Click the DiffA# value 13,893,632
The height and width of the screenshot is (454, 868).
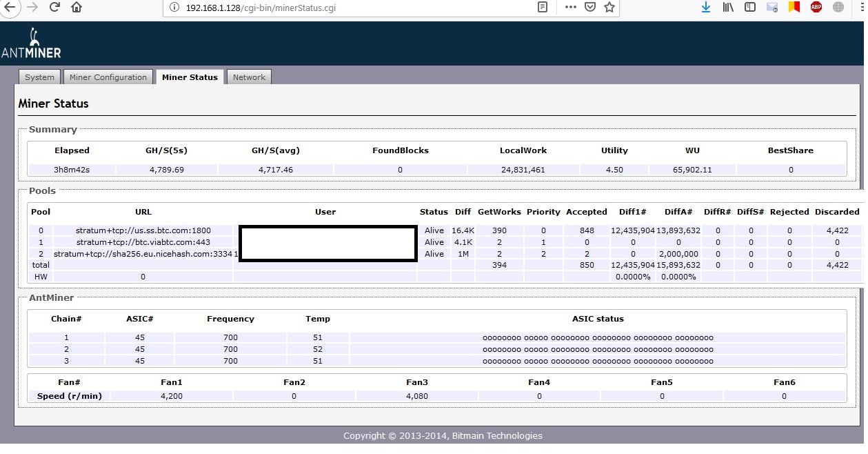pyautogui.click(x=678, y=230)
